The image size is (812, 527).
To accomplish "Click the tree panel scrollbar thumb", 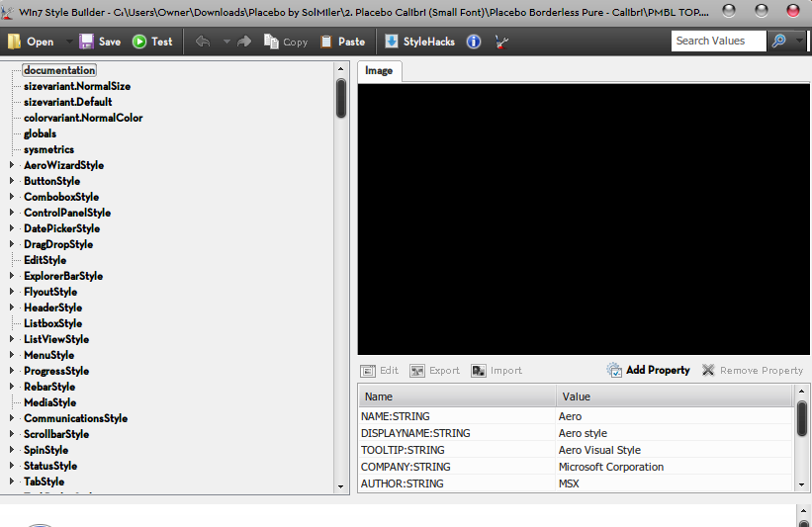I will [x=341, y=98].
